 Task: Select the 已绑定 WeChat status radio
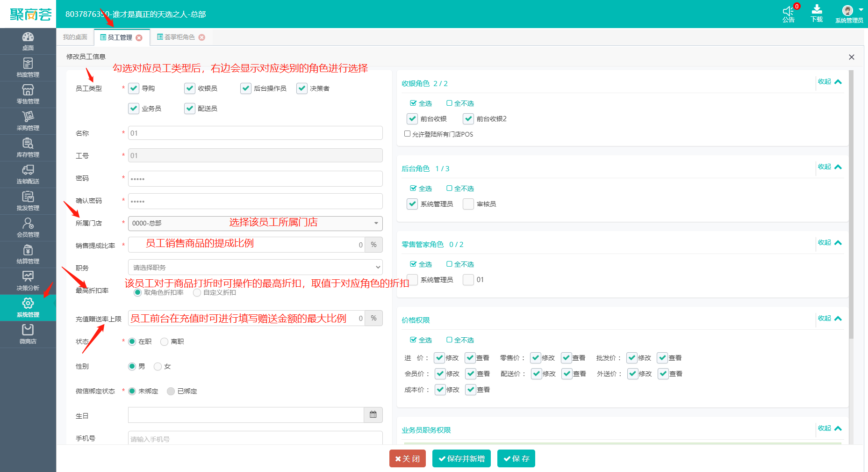171,391
